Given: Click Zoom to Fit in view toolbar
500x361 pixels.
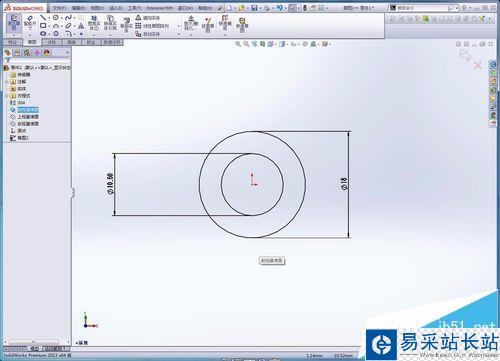Looking at the screenshot, I should [x=238, y=44].
